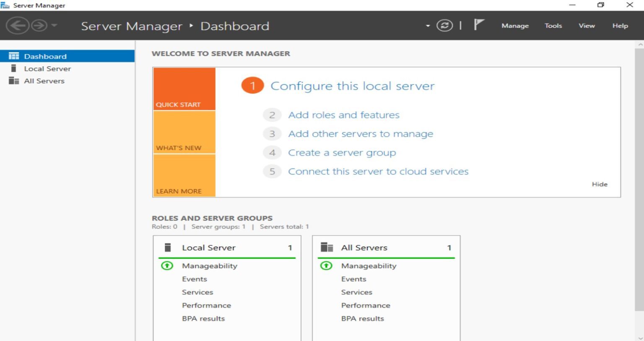Click Connect this server to cloud services
The width and height of the screenshot is (644, 341).
click(378, 171)
